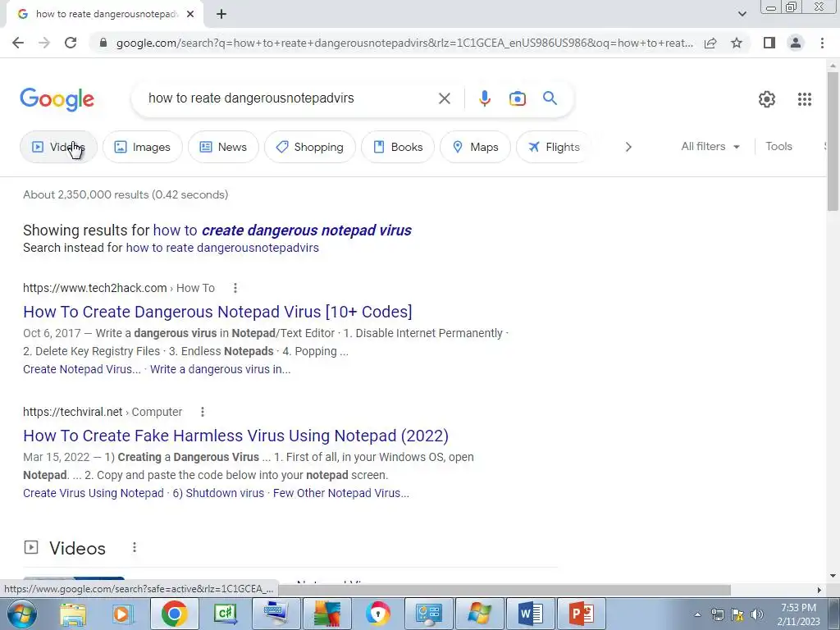Switch to News results
The width and height of the screenshot is (840, 630).
[223, 147]
